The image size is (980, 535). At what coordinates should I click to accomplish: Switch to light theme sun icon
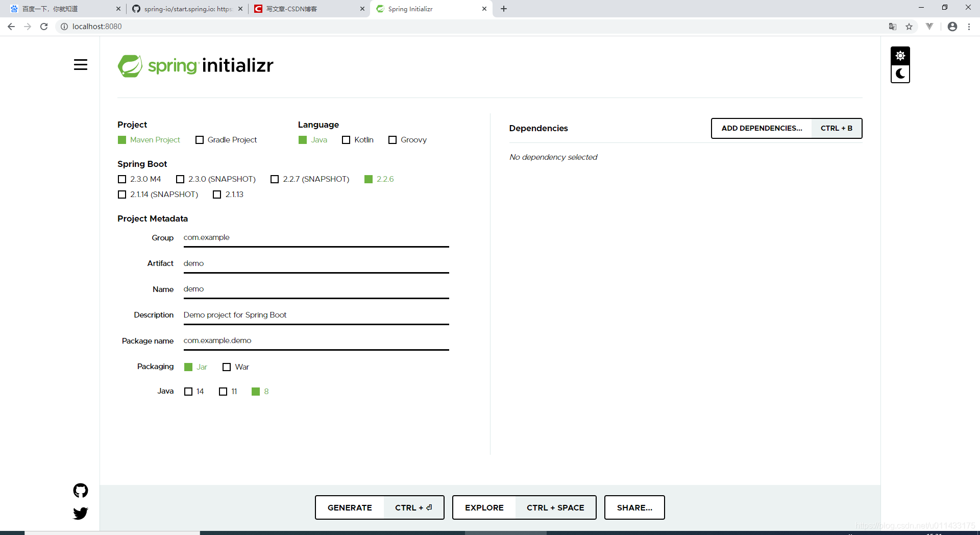pos(900,56)
